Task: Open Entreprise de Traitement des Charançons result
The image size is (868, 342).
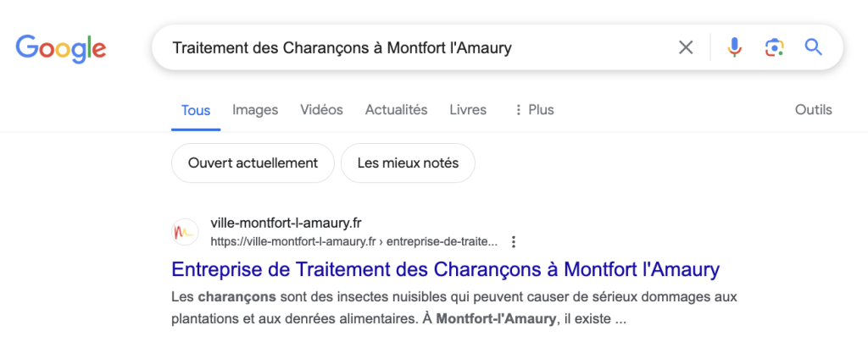Action: point(446,270)
